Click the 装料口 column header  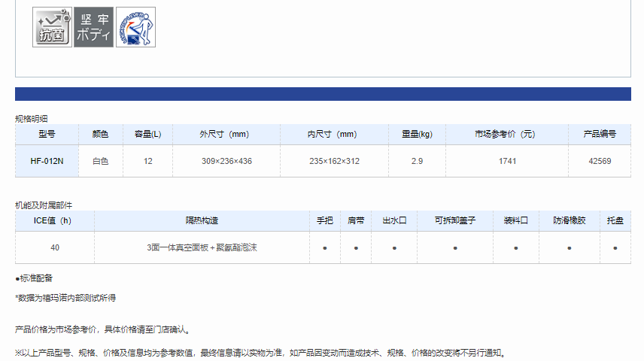(x=516, y=220)
